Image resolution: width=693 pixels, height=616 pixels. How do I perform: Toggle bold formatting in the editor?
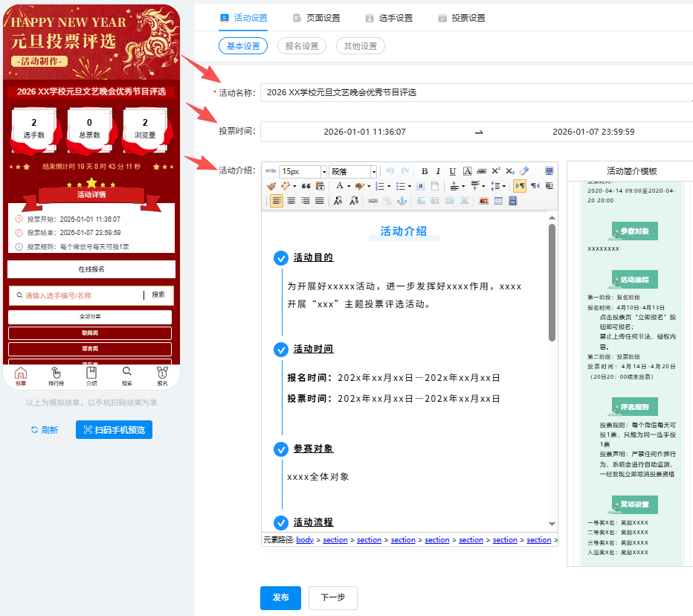point(425,171)
